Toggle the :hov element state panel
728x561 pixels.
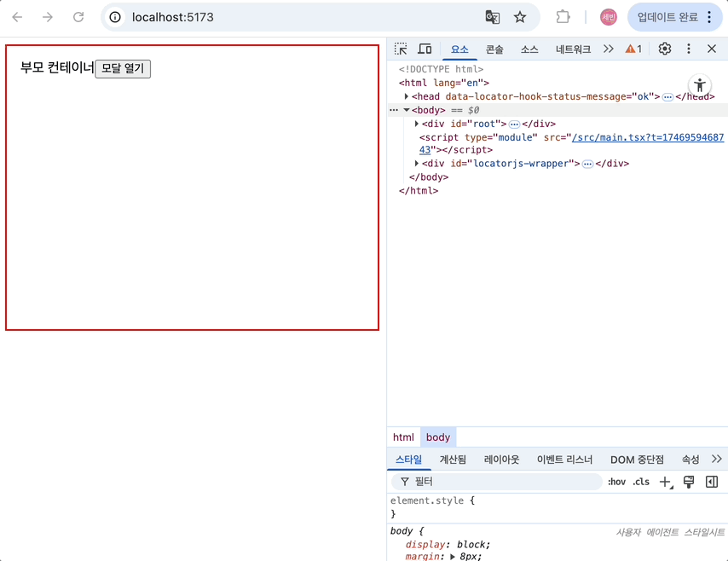tap(616, 482)
